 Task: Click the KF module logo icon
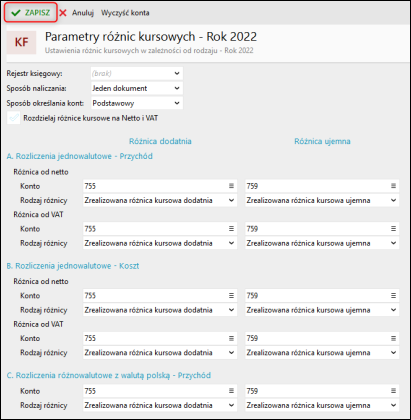(x=21, y=42)
